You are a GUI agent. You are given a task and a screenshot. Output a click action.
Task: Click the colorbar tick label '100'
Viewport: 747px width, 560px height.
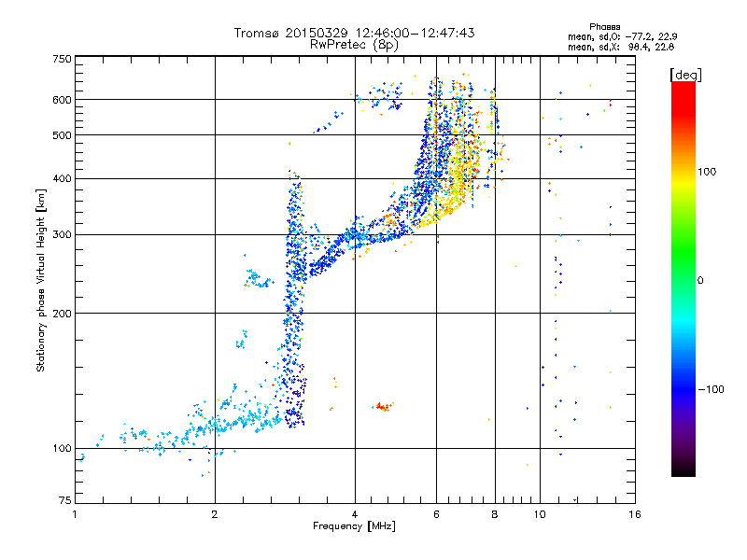pyautogui.click(x=707, y=172)
